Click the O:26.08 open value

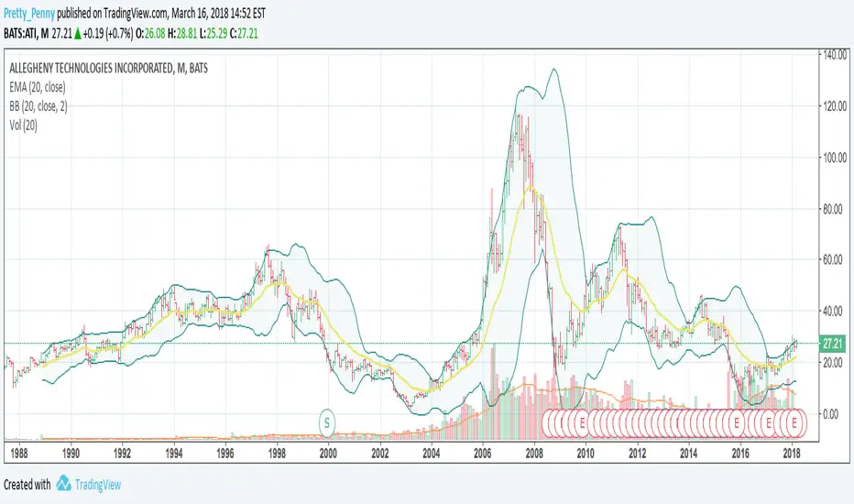coord(150,33)
